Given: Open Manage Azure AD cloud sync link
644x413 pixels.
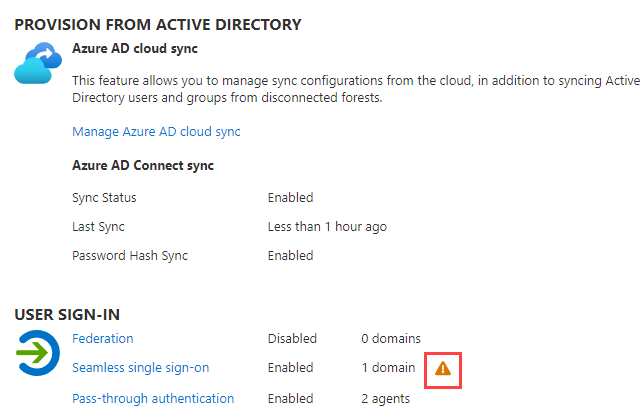Looking at the screenshot, I should click(156, 132).
